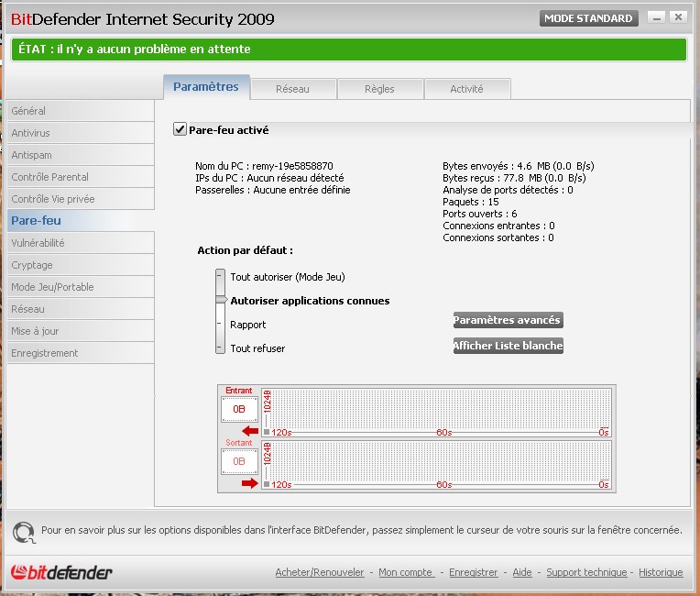The width and height of the screenshot is (700, 596).
Task: Open Contrôle Parental section
Action: tap(81, 177)
